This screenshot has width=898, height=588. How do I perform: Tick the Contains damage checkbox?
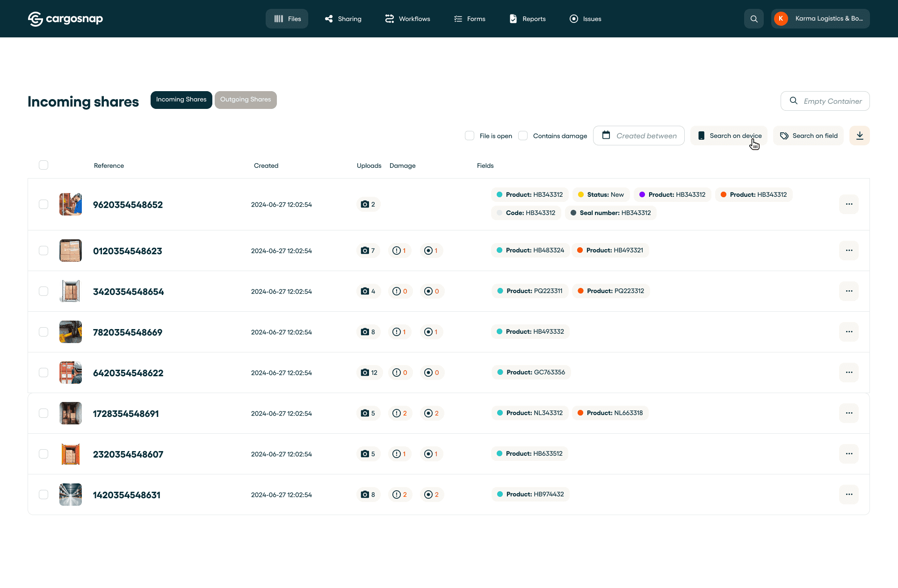(523, 136)
